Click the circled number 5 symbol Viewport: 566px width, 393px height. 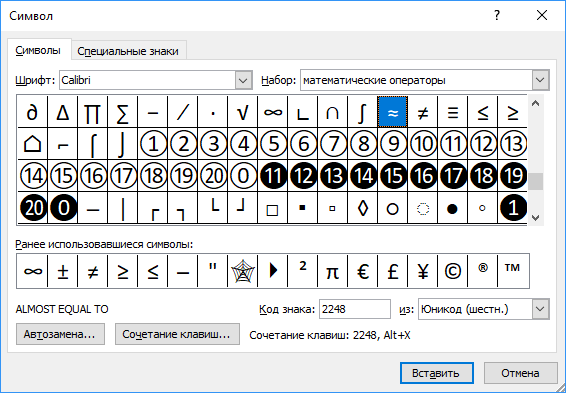click(x=273, y=144)
